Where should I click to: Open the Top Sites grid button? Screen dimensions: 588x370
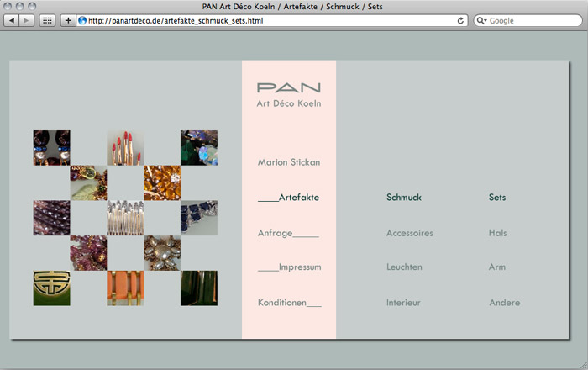[47, 20]
